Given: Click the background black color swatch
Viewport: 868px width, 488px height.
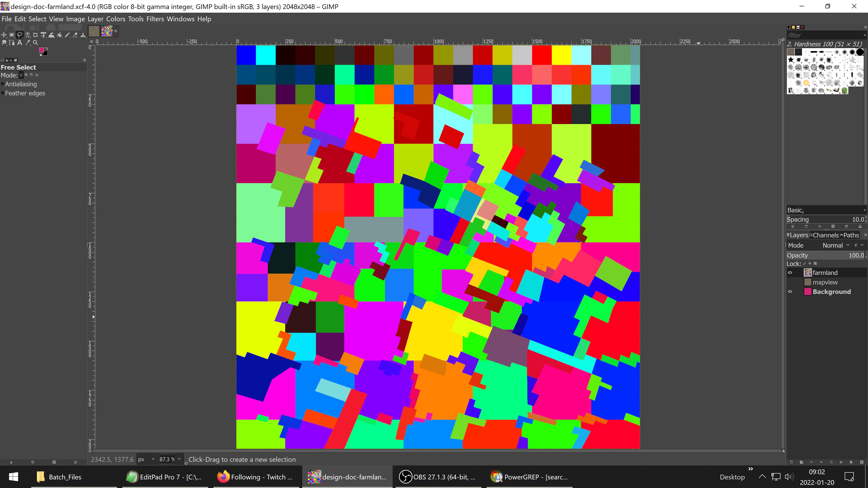Looking at the screenshot, I should [46, 54].
